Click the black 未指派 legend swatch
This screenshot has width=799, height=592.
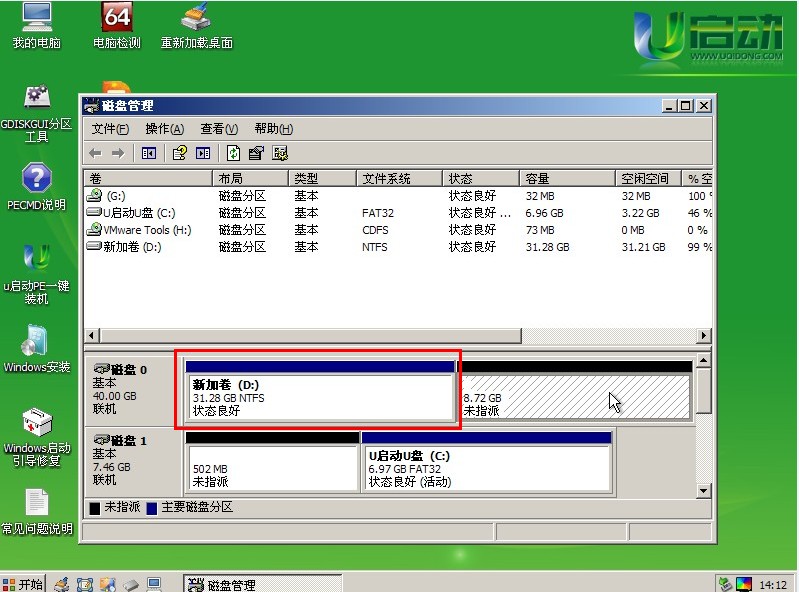pos(95,508)
